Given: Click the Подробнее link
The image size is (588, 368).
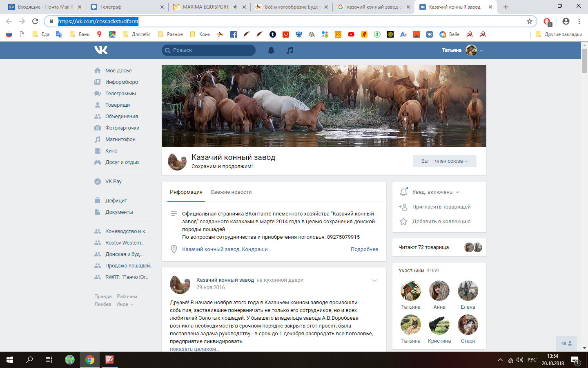Looking at the screenshot, I should pos(364,249).
